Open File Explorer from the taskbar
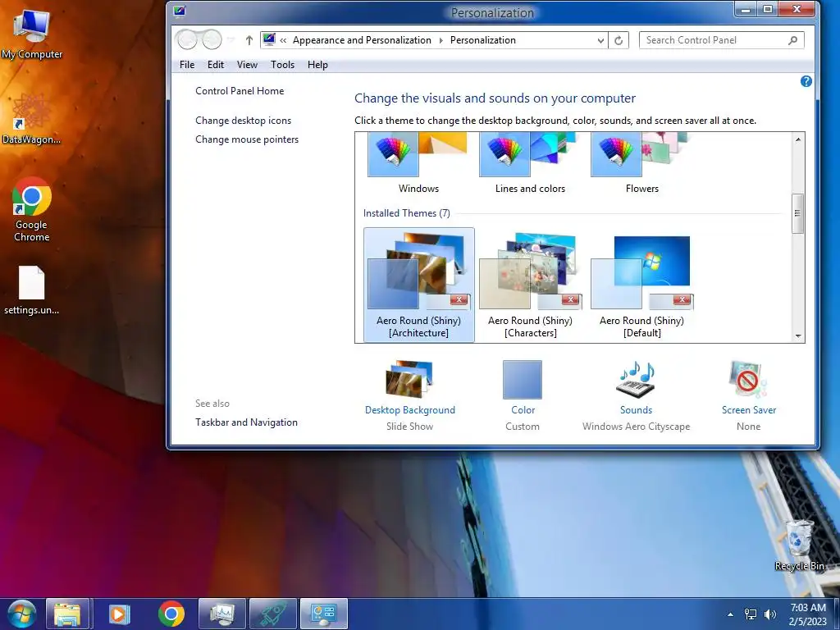 tap(67, 614)
